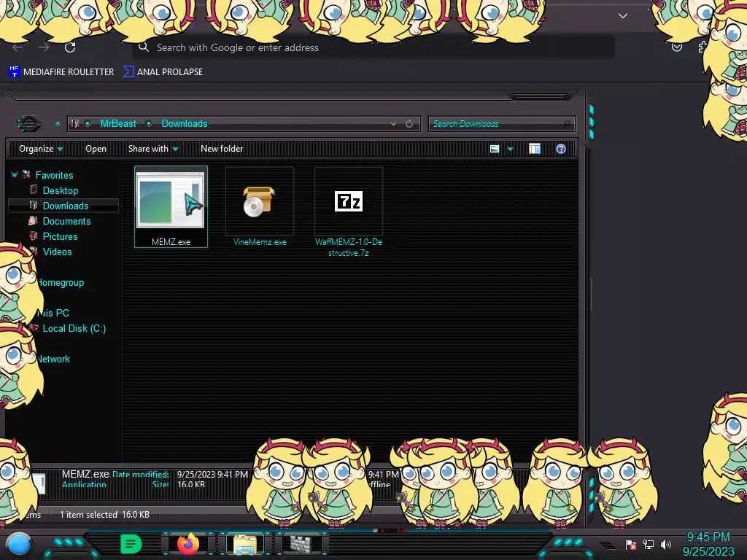
Task: Open the volume speaker tray icon
Action: pyautogui.click(x=666, y=544)
